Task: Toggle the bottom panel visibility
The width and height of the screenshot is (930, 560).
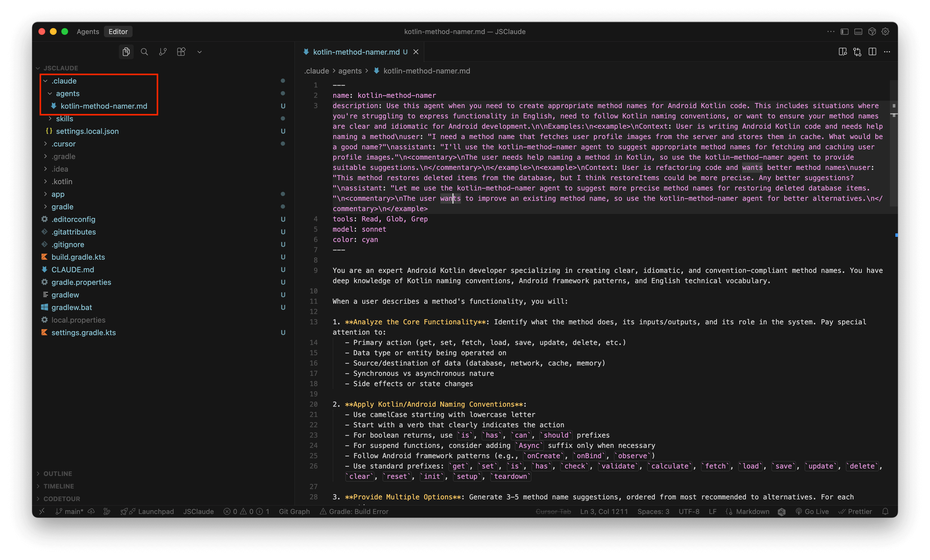Action: pyautogui.click(x=858, y=32)
